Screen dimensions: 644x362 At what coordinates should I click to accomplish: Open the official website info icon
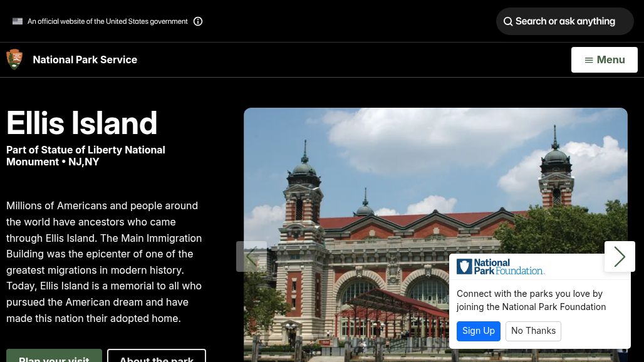tap(198, 21)
